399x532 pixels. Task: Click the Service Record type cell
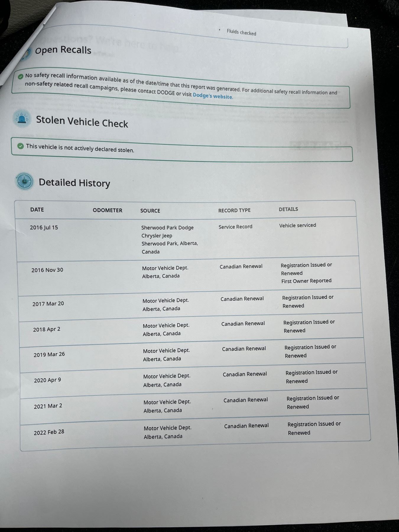pyautogui.click(x=235, y=227)
